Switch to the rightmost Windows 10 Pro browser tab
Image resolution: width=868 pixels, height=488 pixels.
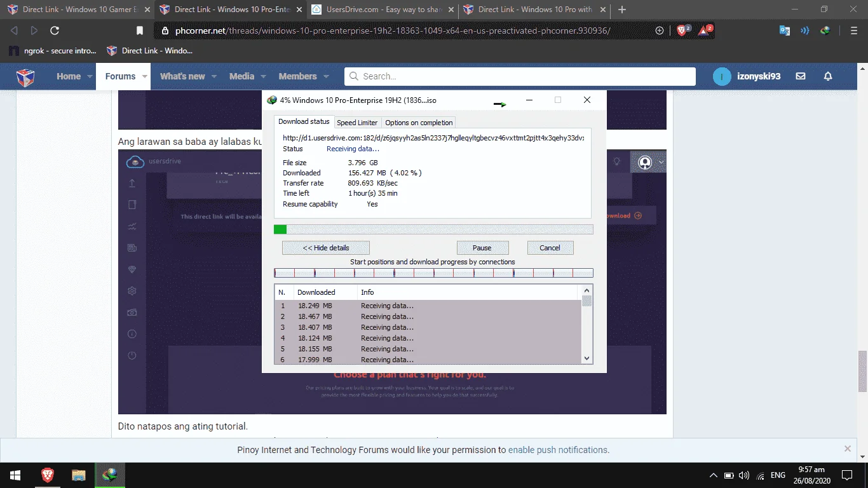click(534, 10)
